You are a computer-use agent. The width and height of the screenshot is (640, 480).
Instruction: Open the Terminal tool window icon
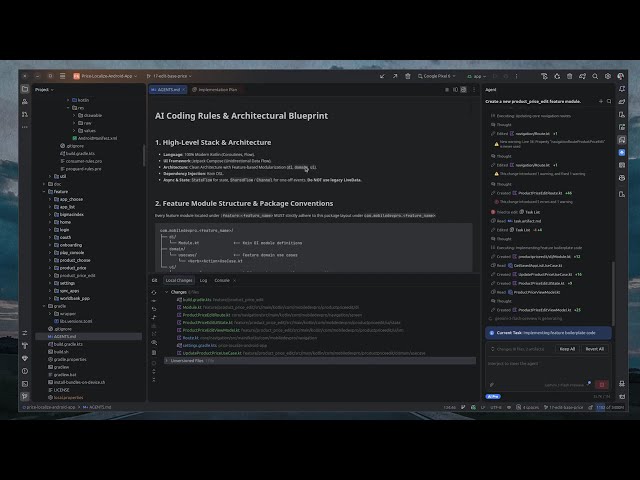point(25,384)
